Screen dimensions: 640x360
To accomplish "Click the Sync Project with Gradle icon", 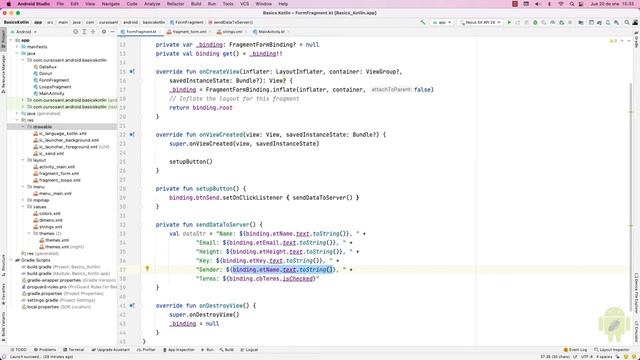I will click(x=599, y=22).
